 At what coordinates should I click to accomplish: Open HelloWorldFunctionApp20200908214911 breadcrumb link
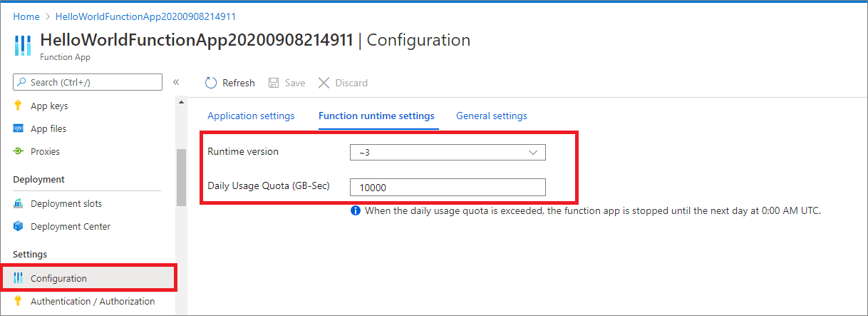(145, 16)
